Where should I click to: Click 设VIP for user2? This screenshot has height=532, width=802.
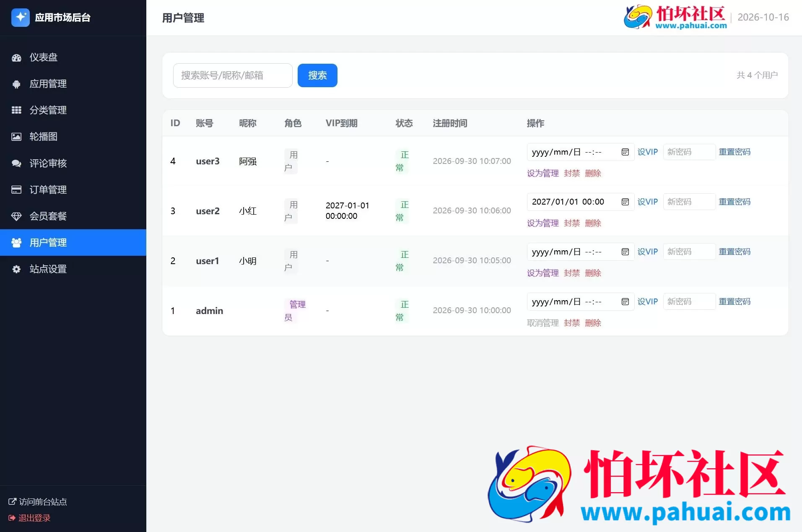[x=648, y=202]
